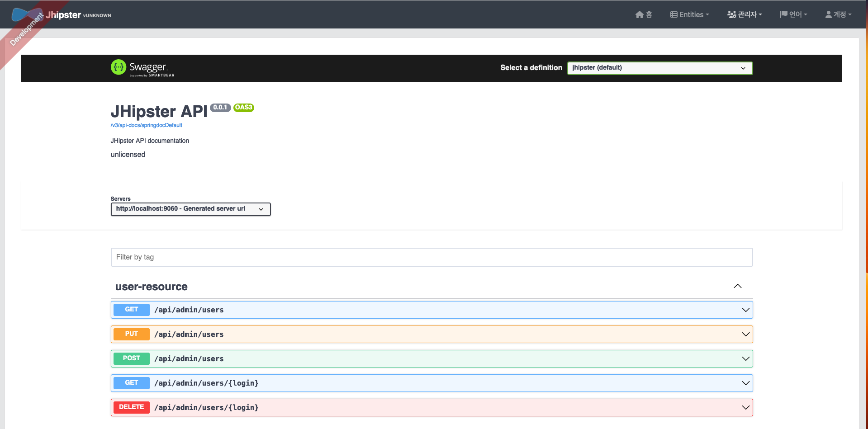Open the 관리자 admin menu
Image resolution: width=868 pixels, height=429 pixels.
click(745, 14)
